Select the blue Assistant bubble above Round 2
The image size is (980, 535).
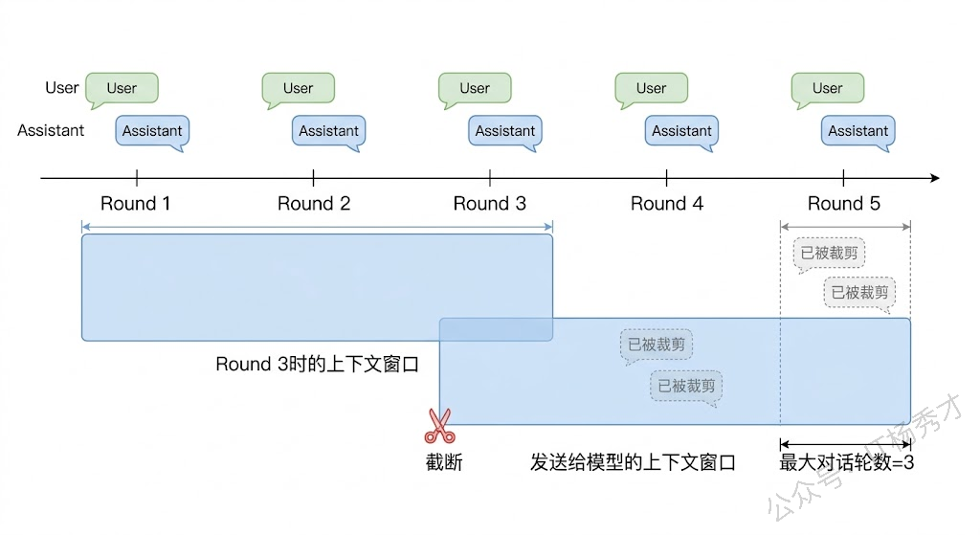click(328, 130)
